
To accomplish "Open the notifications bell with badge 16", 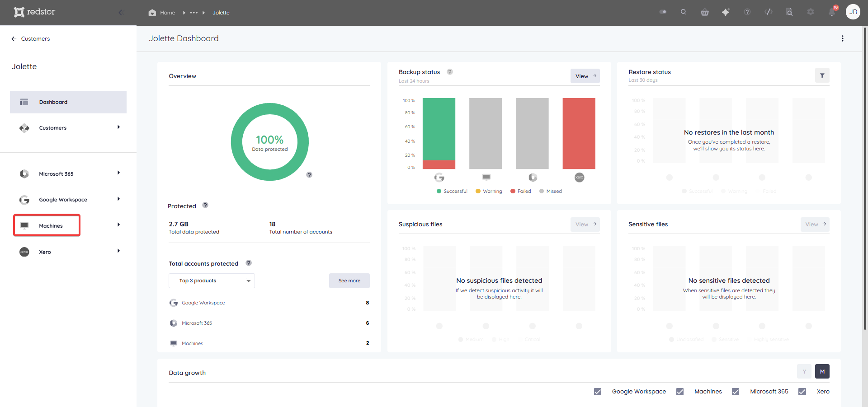I will click(x=832, y=12).
